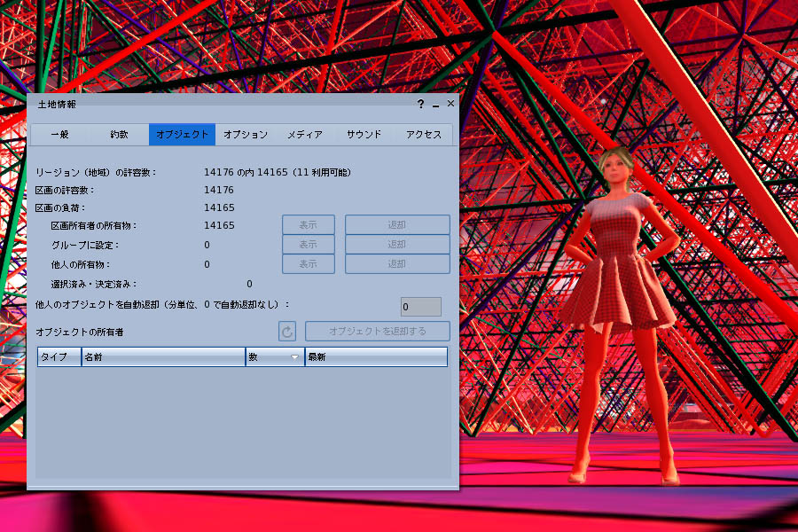Image resolution: width=798 pixels, height=532 pixels.
Task: Focus the auto-return minutes input field
Action: pos(421,307)
